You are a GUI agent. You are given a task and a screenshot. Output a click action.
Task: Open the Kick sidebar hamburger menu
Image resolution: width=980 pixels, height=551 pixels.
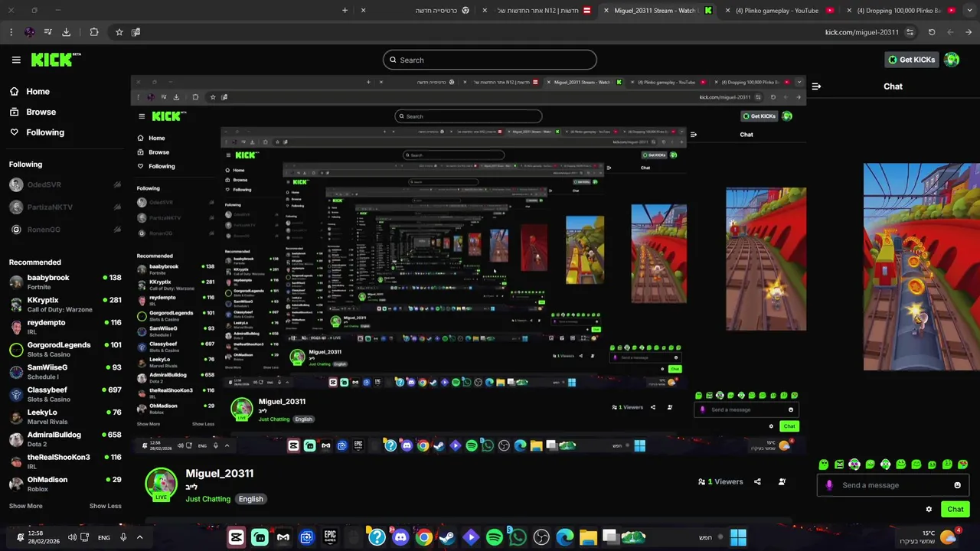tap(16, 60)
